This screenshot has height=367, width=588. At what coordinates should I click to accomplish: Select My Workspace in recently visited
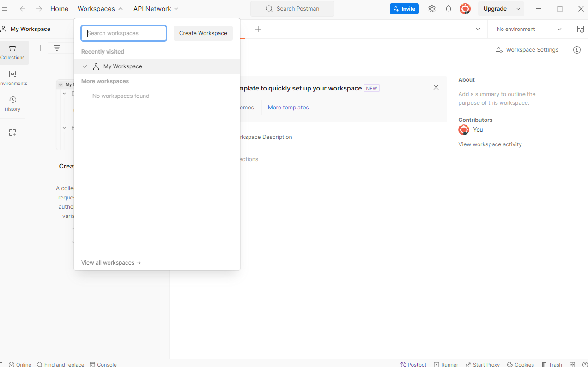tap(157, 66)
